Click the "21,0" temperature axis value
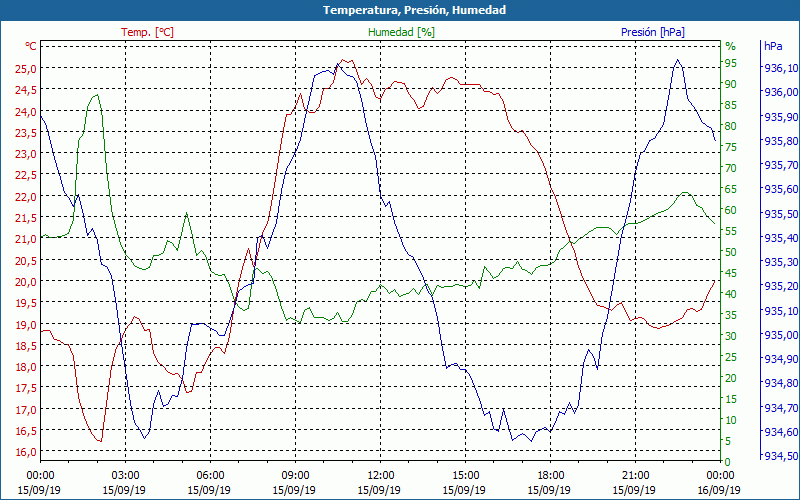This screenshot has width=800, height=500. coord(27,239)
